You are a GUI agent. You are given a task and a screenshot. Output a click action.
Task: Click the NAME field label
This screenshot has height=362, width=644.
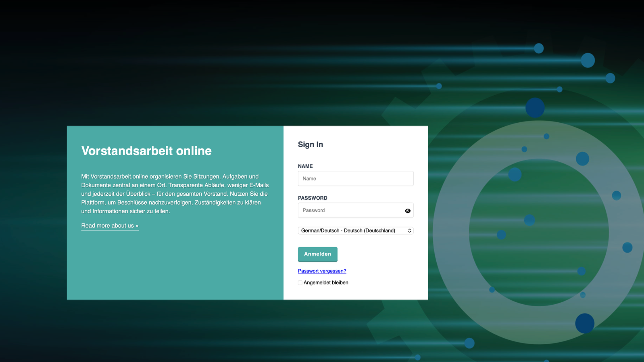pos(305,166)
